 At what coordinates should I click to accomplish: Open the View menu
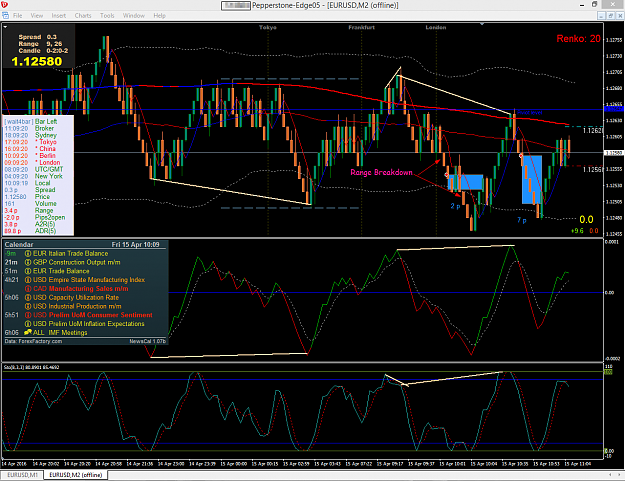point(37,16)
